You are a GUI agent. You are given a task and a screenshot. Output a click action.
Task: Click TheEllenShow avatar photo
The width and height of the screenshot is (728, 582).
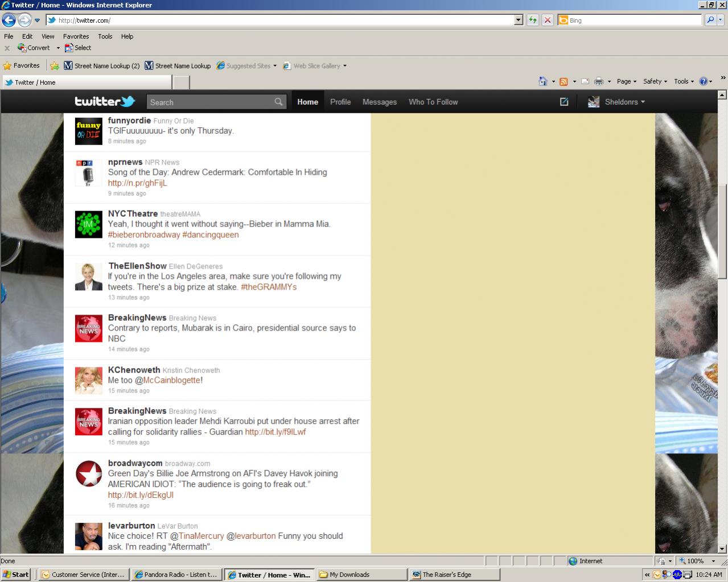click(x=89, y=276)
